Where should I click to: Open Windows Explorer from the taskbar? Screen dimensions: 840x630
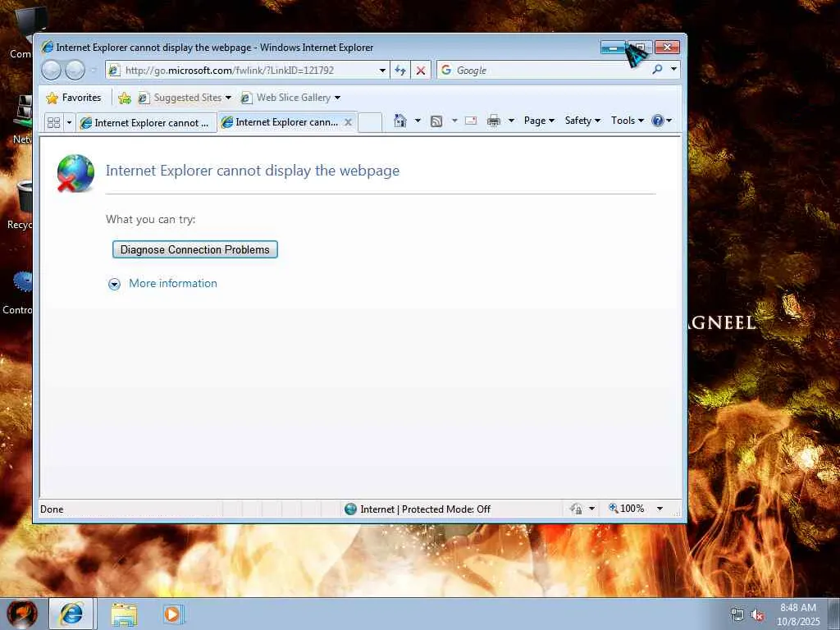(124, 614)
